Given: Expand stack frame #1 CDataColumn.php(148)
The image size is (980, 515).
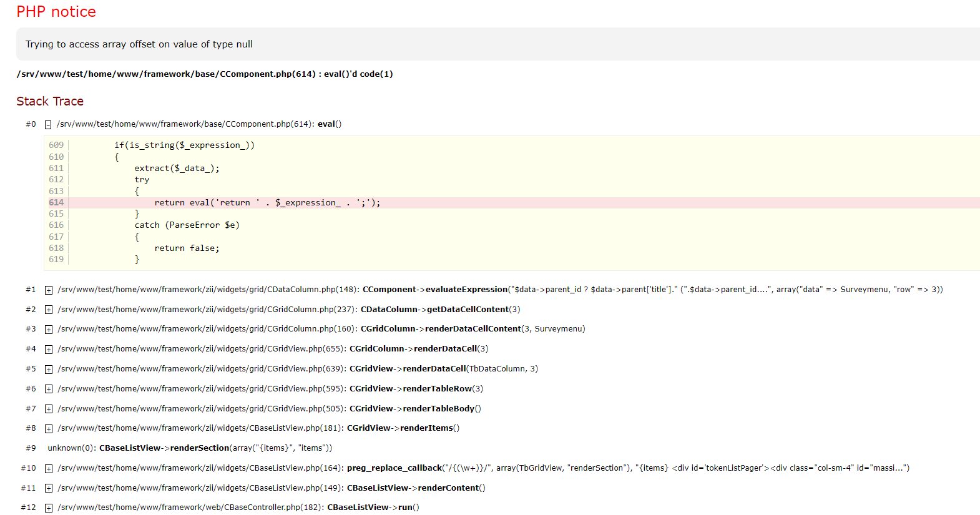Looking at the screenshot, I should (x=49, y=290).
